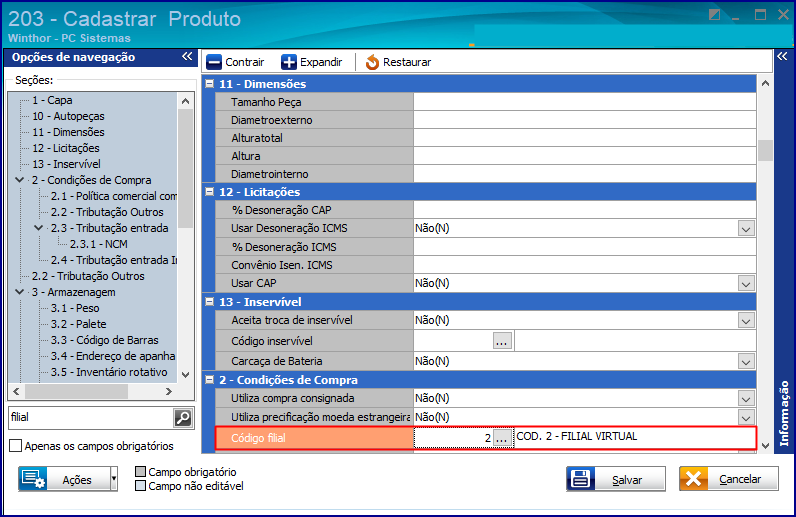Click the Tamanho Peça value field
The height and width of the screenshot is (517, 796).
[x=585, y=102]
